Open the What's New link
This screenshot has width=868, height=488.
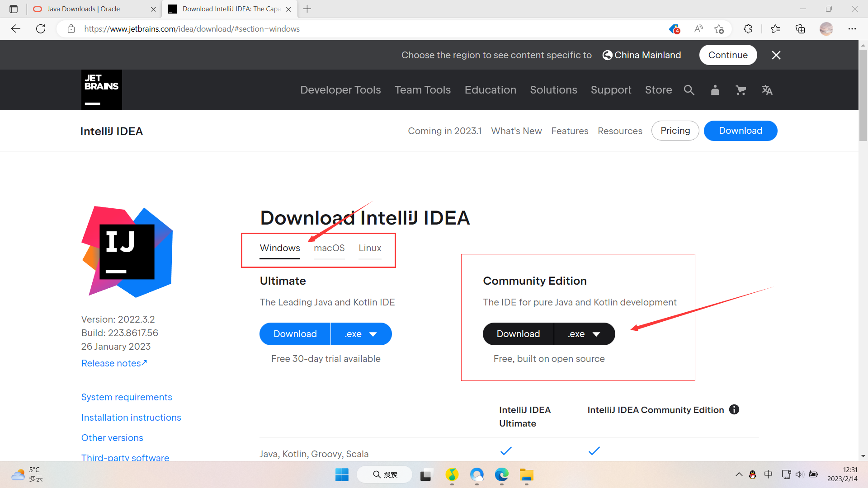pos(516,131)
